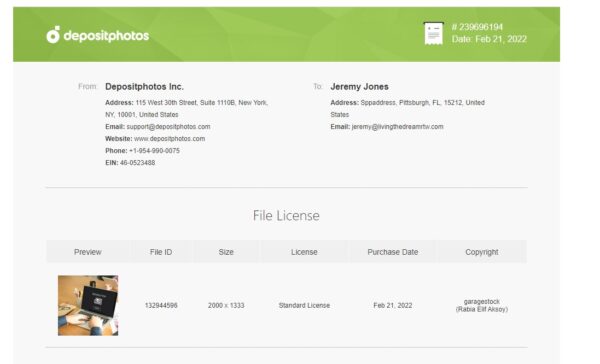This screenshot has height=364, width=600.
Task: Click the Depositphotos logo icon
Action: point(53,35)
